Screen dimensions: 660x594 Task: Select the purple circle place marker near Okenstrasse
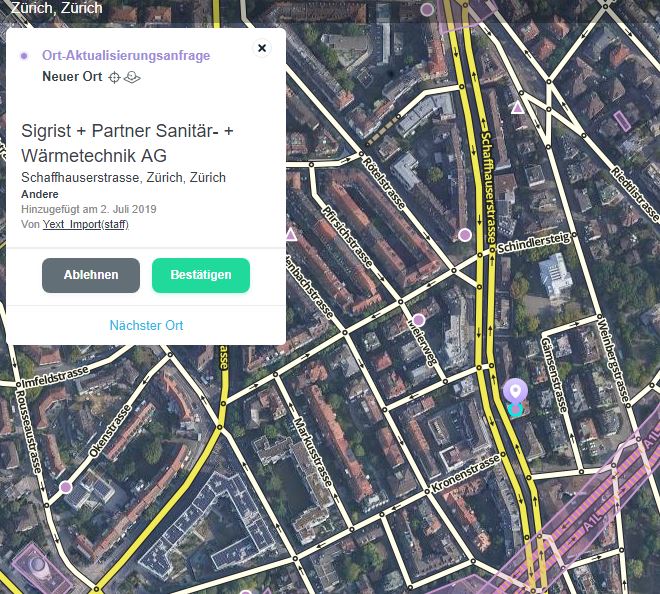[x=66, y=487]
